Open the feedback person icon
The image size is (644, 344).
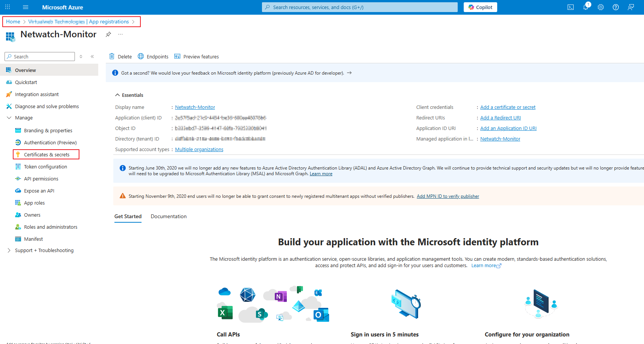coord(631,7)
